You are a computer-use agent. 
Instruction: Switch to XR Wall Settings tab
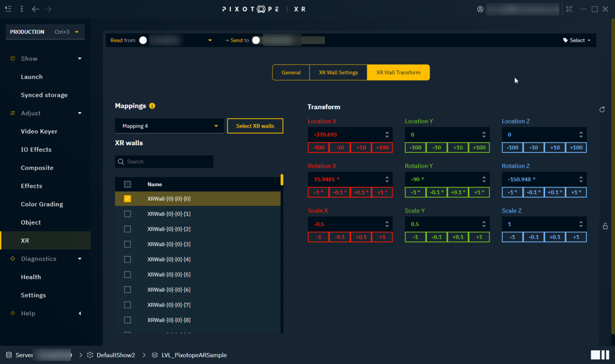(338, 72)
